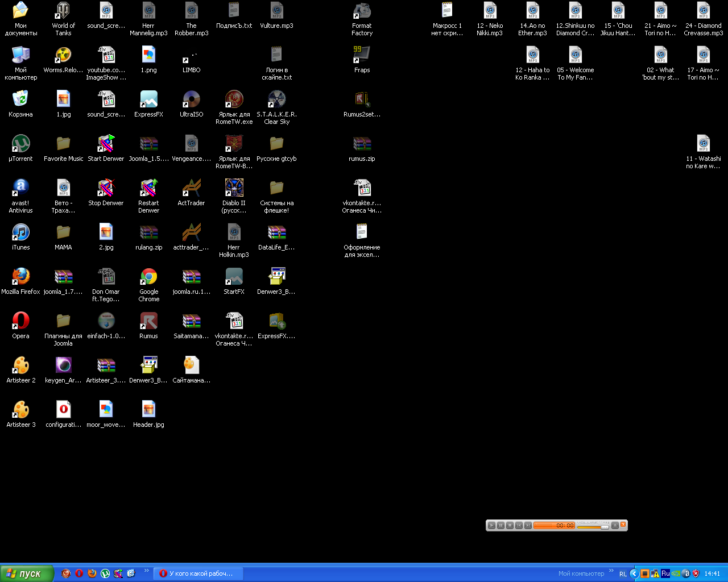The height and width of the screenshot is (582, 728).
Task: Open avast! Antivirus desktop shortcut
Action: 20,196
